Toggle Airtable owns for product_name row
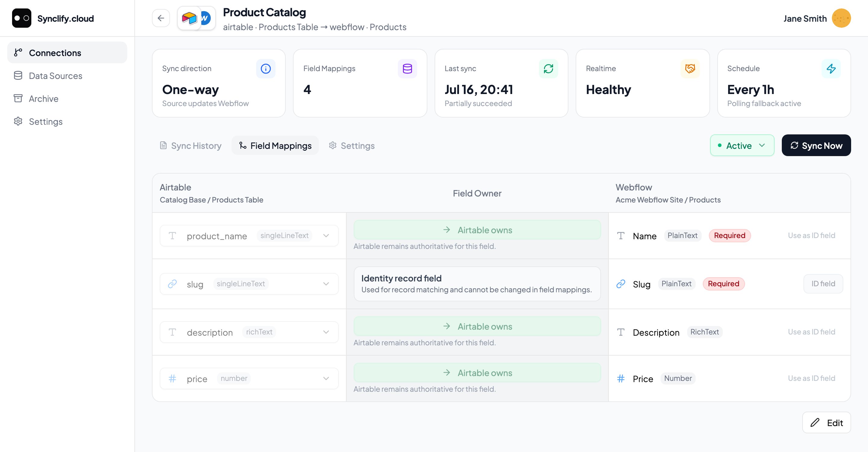Screen dimensions: 868x452 477,230
